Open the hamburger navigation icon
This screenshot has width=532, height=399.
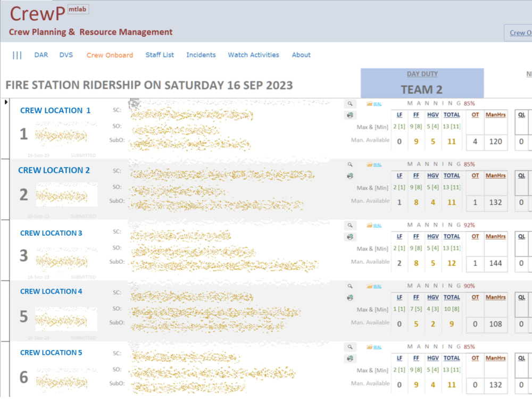(17, 55)
